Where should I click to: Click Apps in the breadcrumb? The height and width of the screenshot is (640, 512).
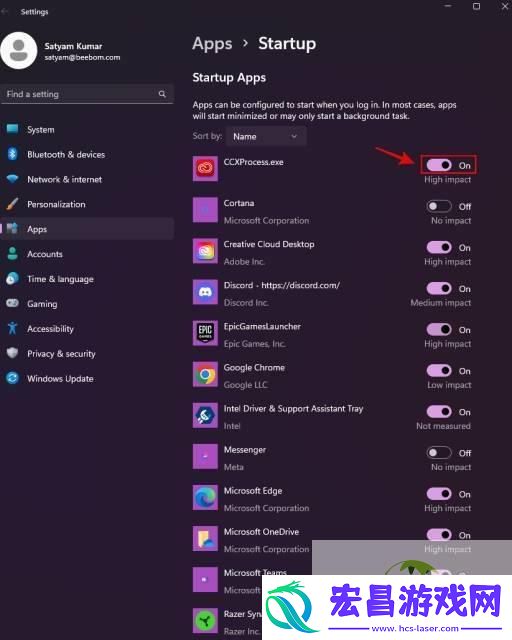point(212,44)
